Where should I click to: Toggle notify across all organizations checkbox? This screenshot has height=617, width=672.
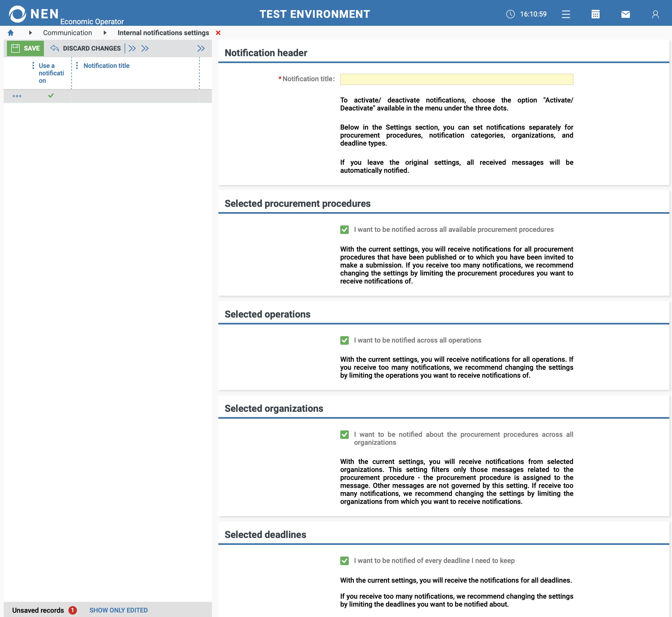(x=344, y=435)
